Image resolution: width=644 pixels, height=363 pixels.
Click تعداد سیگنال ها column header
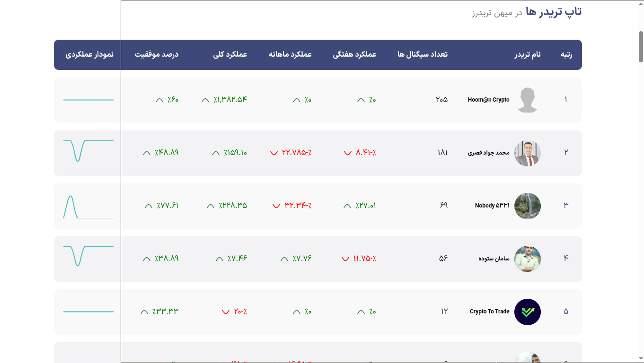pyautogui.click(x=423, y=55)
